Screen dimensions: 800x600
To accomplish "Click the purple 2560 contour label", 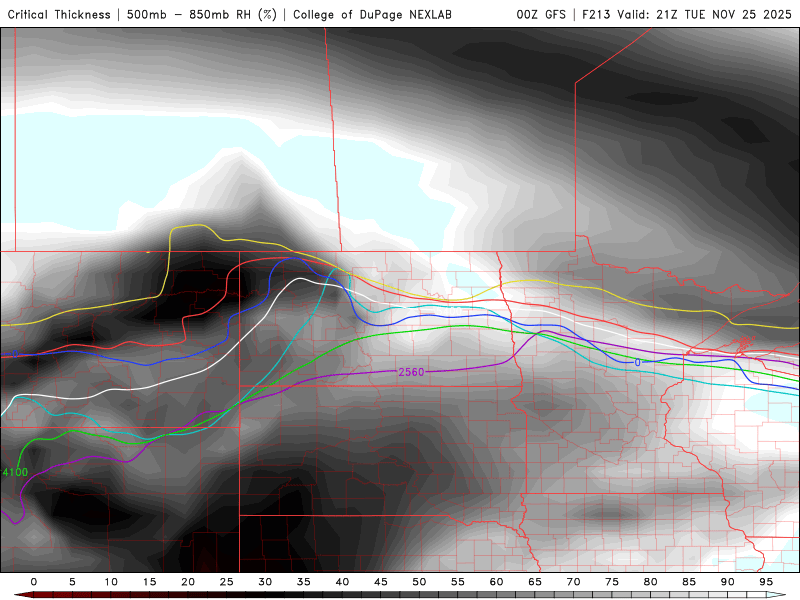I will (411, 372).
